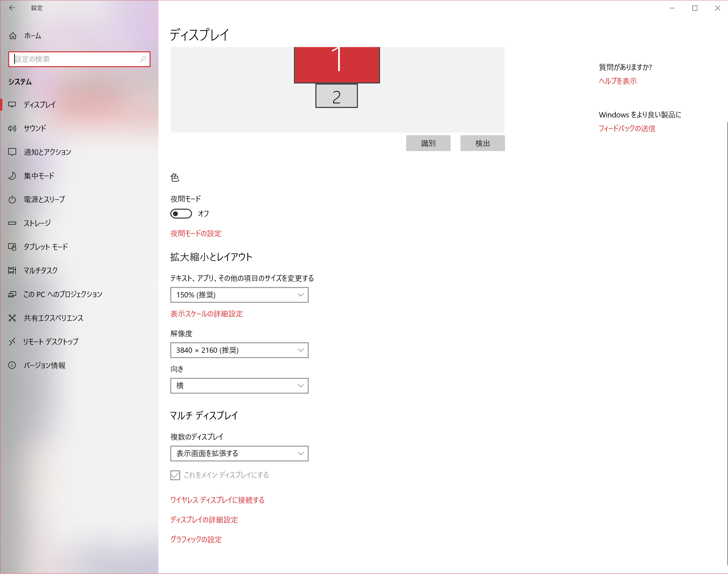Click the バージョン情報 info icon
This screenshot has width=728, height=575.
12,366
